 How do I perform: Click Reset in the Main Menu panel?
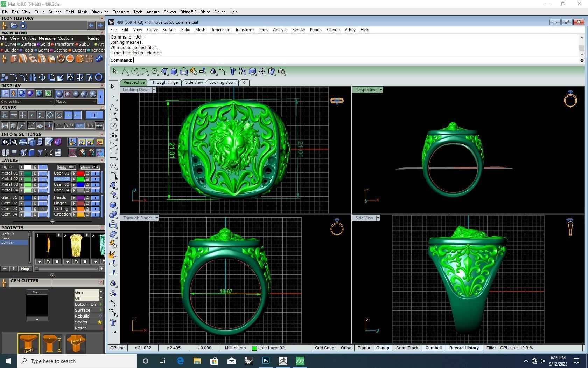tap(93, 38)
